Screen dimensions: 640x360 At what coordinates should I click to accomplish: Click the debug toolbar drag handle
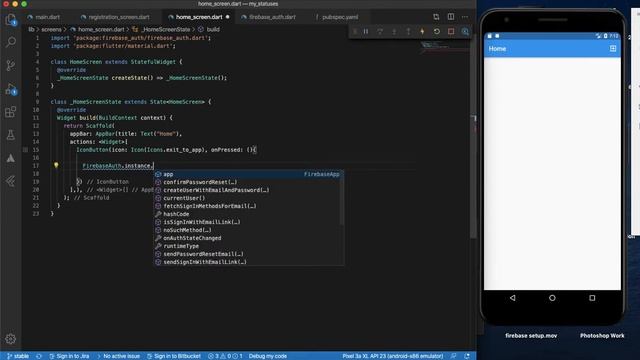point(355,31)
